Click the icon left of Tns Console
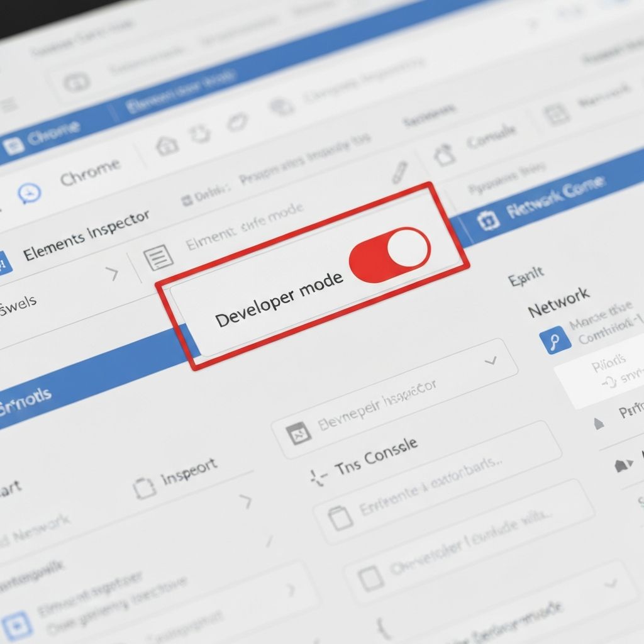The height and width of the screenshot is (644, 644). pyautogui.click(x=318, y=476)
